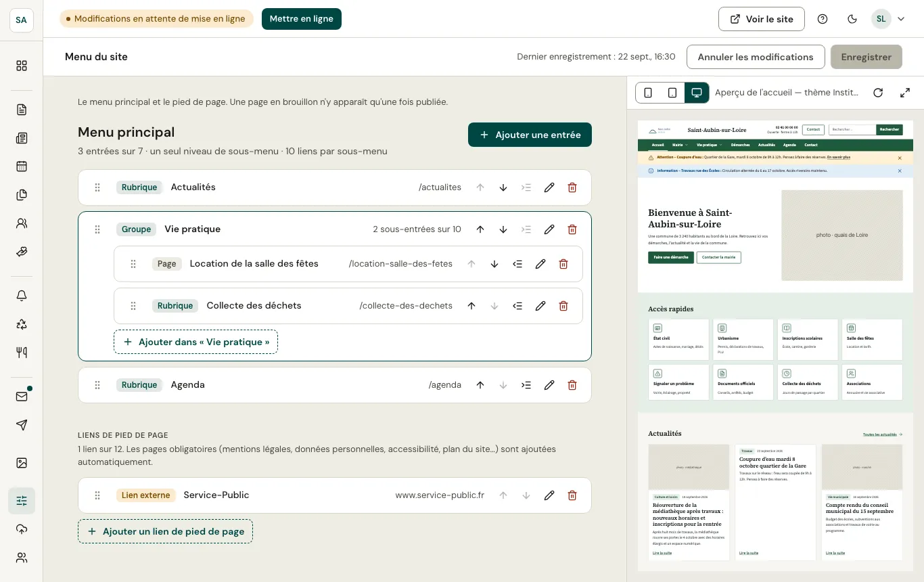
Task: Open the recycling icon in the sidebar
Action: (x=22, y=324)
